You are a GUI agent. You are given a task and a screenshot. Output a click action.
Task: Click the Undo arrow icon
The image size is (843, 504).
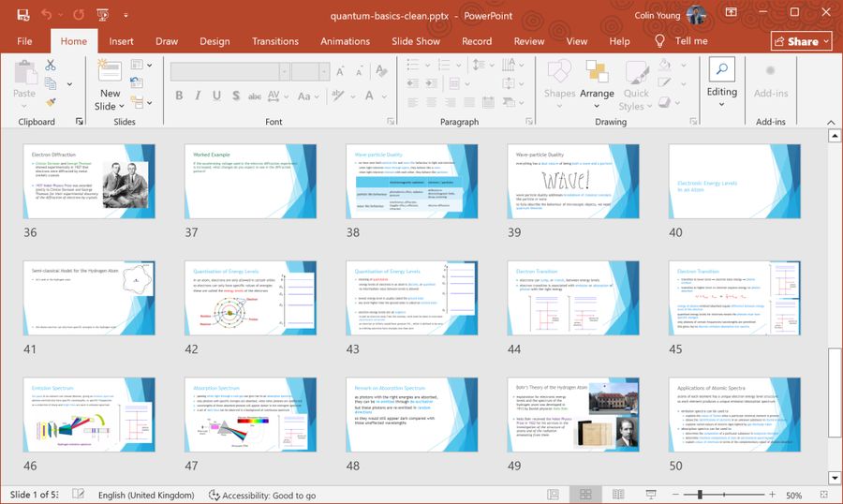coord(48,15)
